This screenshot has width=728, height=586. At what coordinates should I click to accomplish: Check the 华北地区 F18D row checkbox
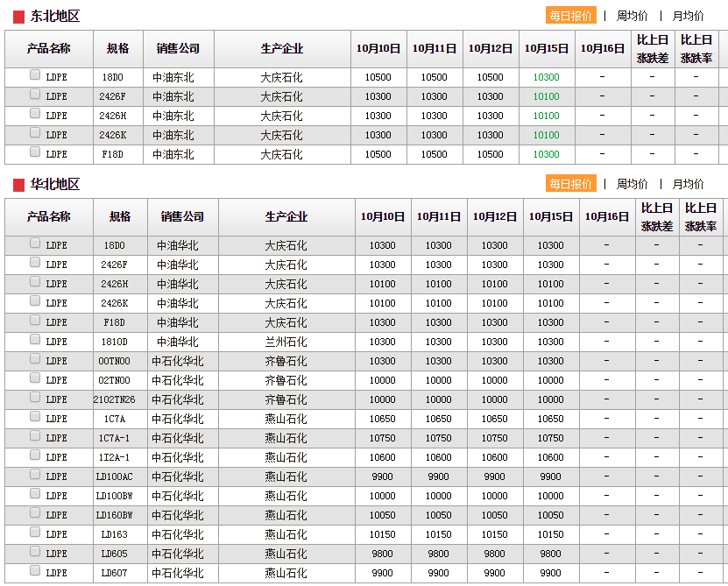[35, 320]
